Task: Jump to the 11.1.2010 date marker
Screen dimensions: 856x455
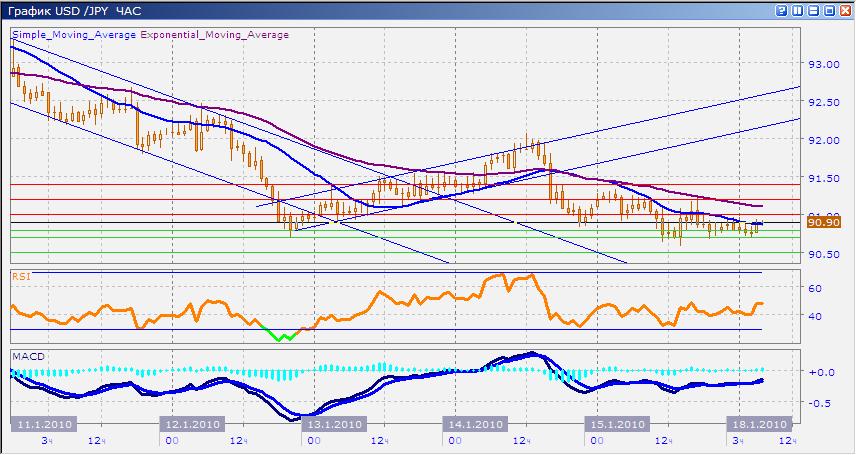Action: (42, 424)
